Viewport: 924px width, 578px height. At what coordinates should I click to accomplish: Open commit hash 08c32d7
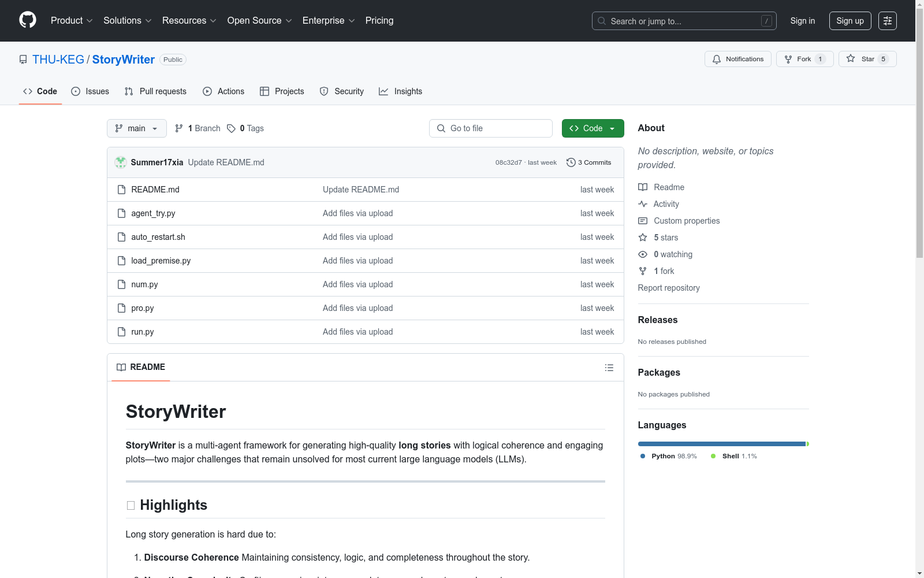point(509,162)
